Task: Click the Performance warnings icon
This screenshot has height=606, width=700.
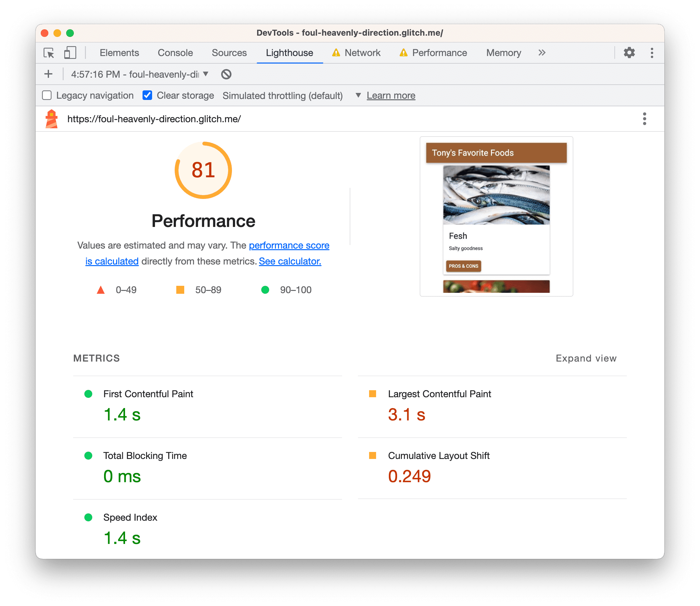Action: coord(407,53)
